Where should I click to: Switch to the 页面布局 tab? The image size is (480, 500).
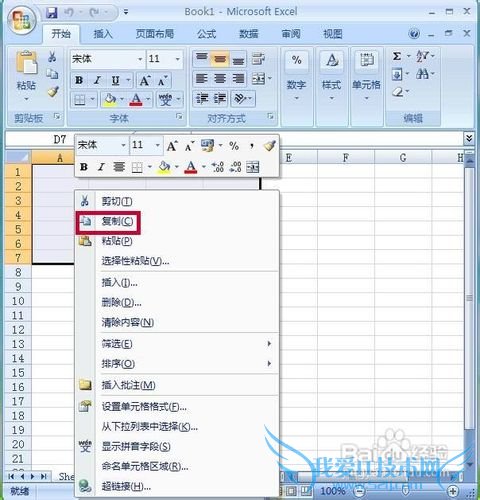click(x=155, y=34)
